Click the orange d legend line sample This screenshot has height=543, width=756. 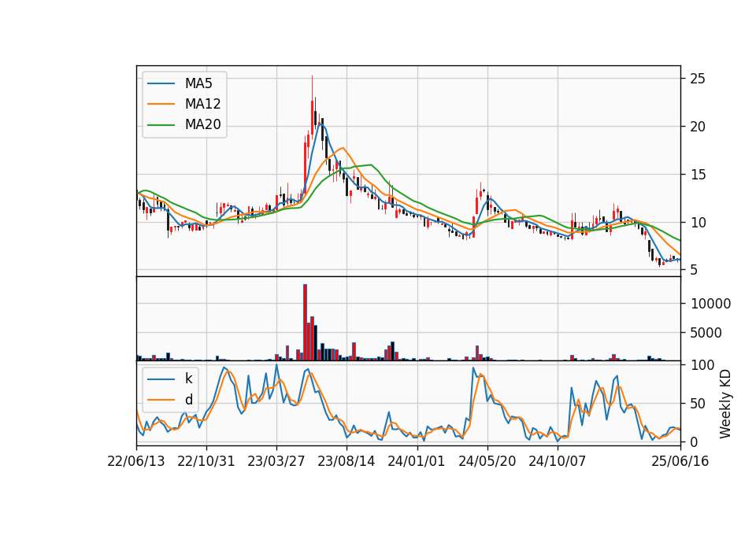[x=161, y=400]
